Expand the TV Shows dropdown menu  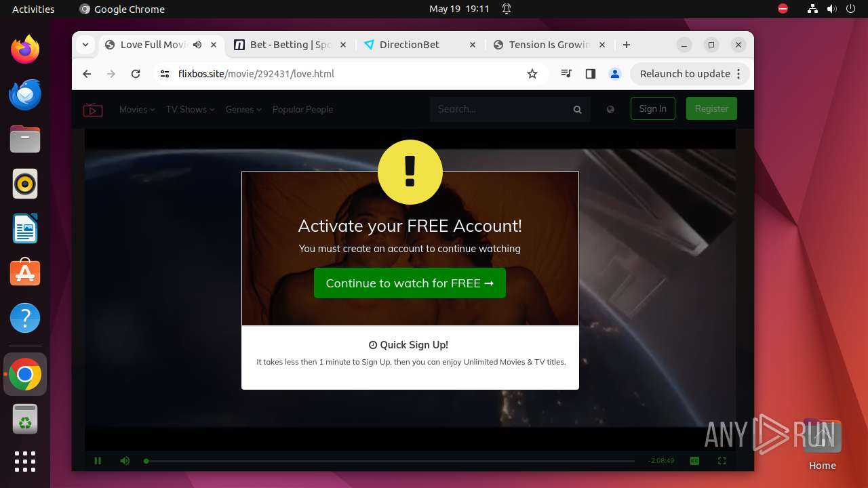pos(190,110)
